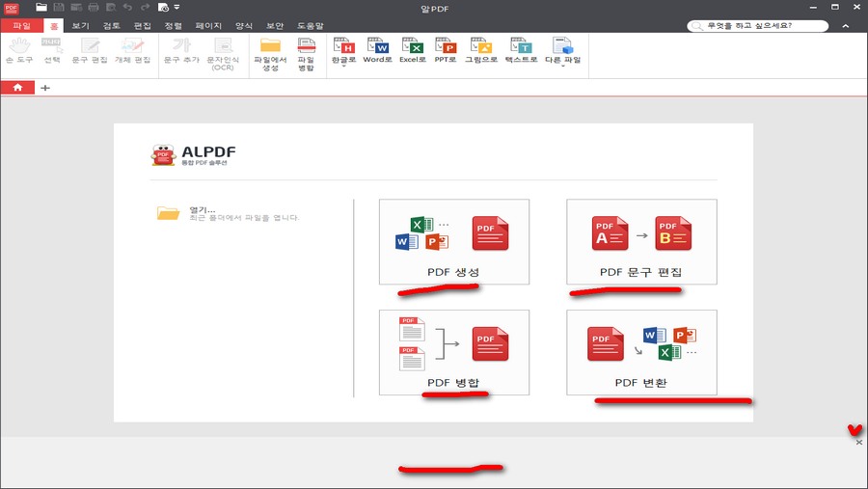Switch to the 페이지 ribbon tab
868x489 pixels.
[208, 25]
